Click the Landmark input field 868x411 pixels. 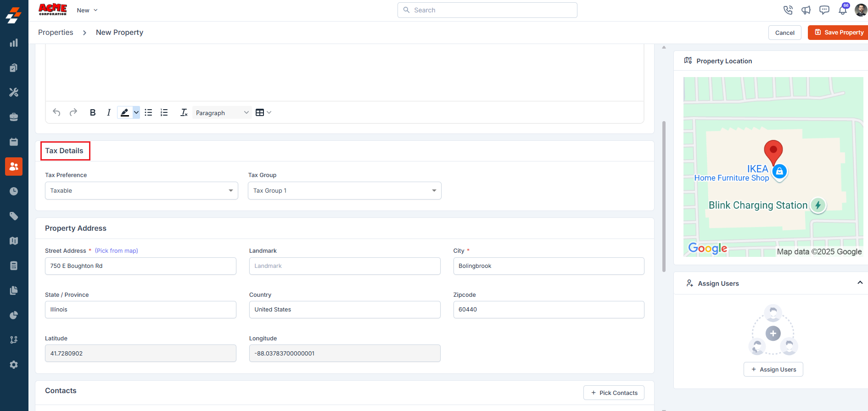(345, 266)
